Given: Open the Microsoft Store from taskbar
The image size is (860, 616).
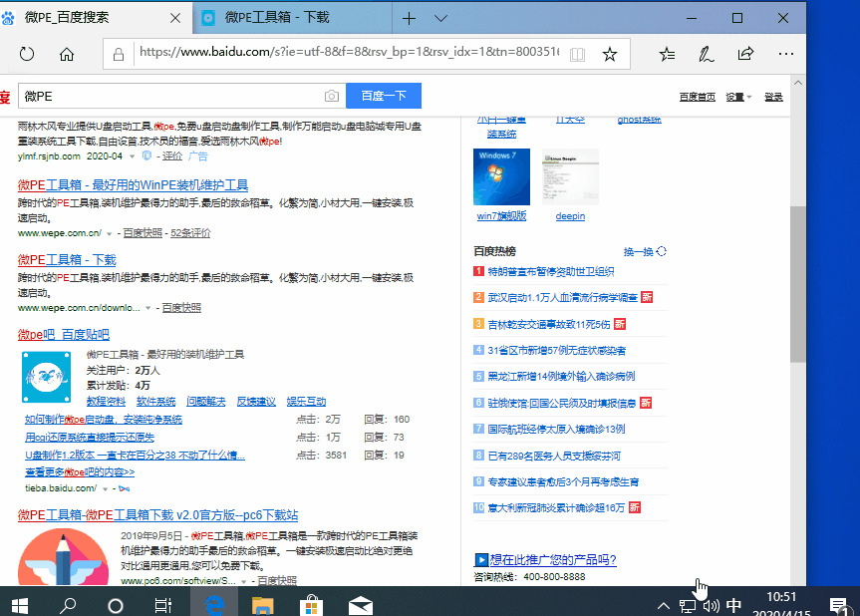Looking at the screenshot, I should [311, 604].
